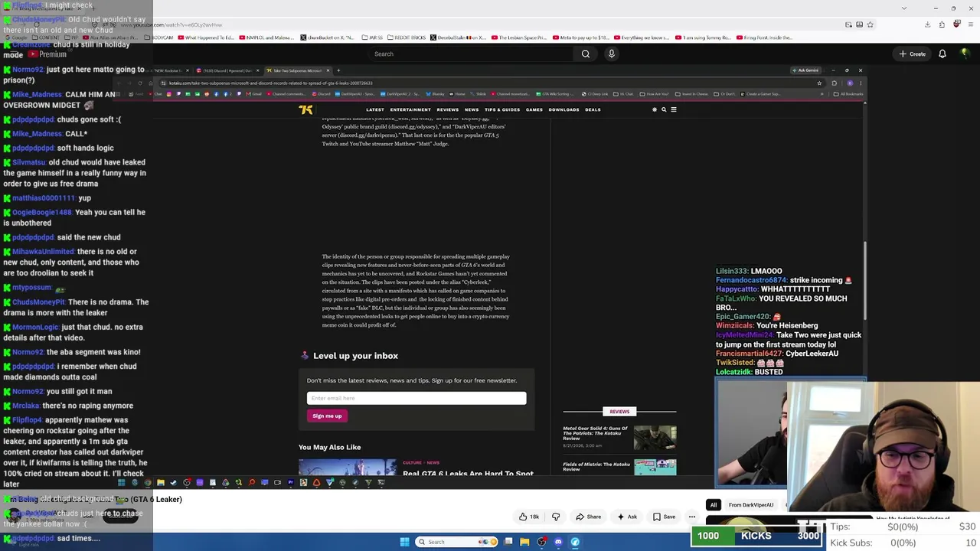
Task: Focus the YouTube search field
Action: pyautogui.click(x=471, y=54)
